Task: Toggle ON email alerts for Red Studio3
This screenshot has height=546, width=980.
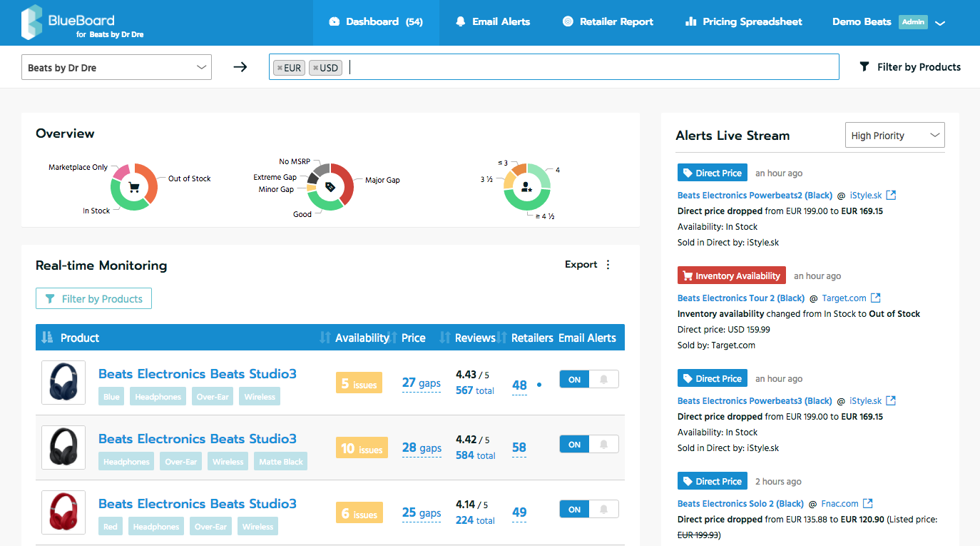Action: 575,510
